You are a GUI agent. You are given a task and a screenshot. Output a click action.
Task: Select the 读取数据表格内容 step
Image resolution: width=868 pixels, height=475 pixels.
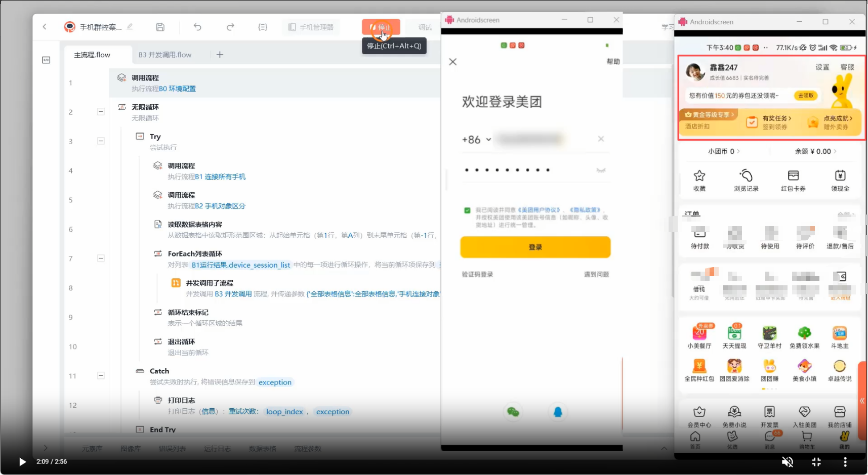click(x=195, y=224)
